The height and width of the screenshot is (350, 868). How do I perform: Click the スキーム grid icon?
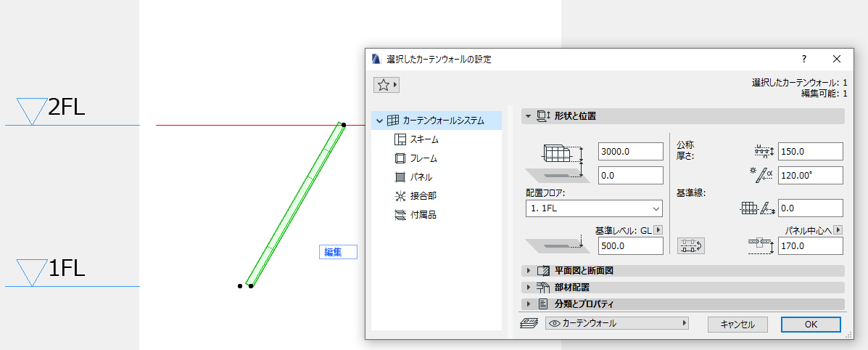(x=400, y=139)
